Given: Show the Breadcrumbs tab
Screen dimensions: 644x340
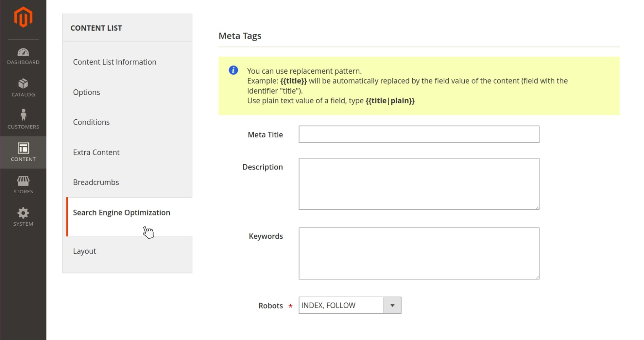Looking at the screenshot, I should pyautogui.click(x=96, y=182).
